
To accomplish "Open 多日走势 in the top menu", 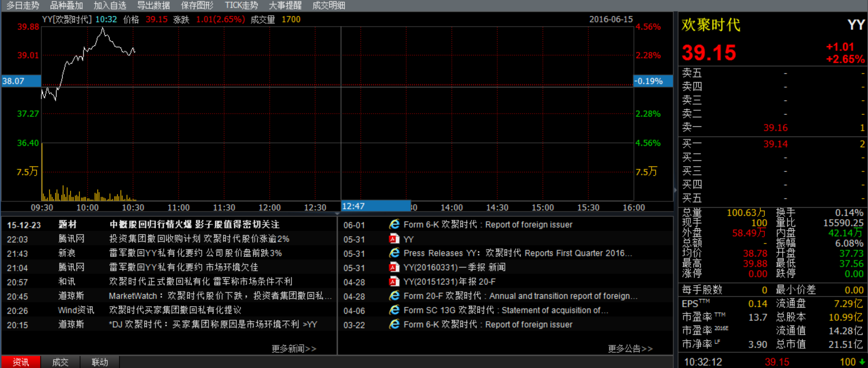I will [x=23, y=5].
